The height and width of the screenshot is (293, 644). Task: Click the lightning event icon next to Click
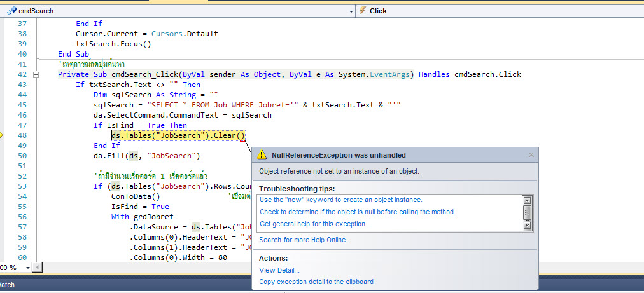coord(362,11)
